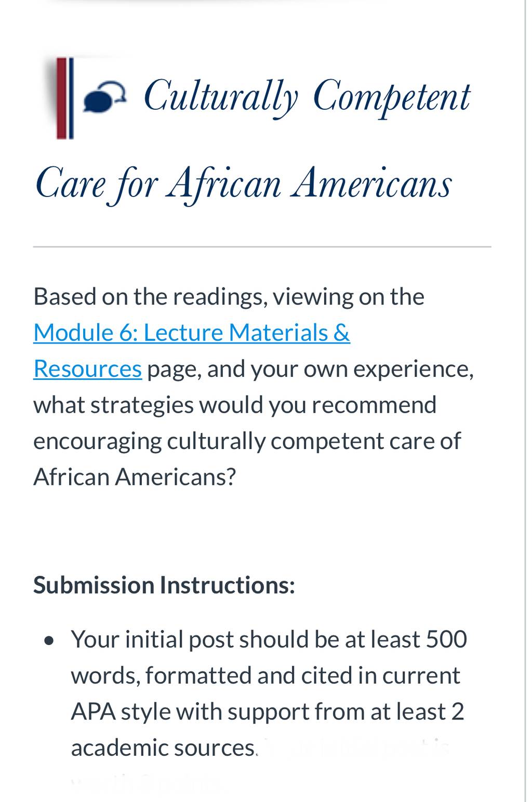The height and width of the screenshot is (802, 532).
Task: Click the phrase formatted and cited in current
Action: point(303,675)
